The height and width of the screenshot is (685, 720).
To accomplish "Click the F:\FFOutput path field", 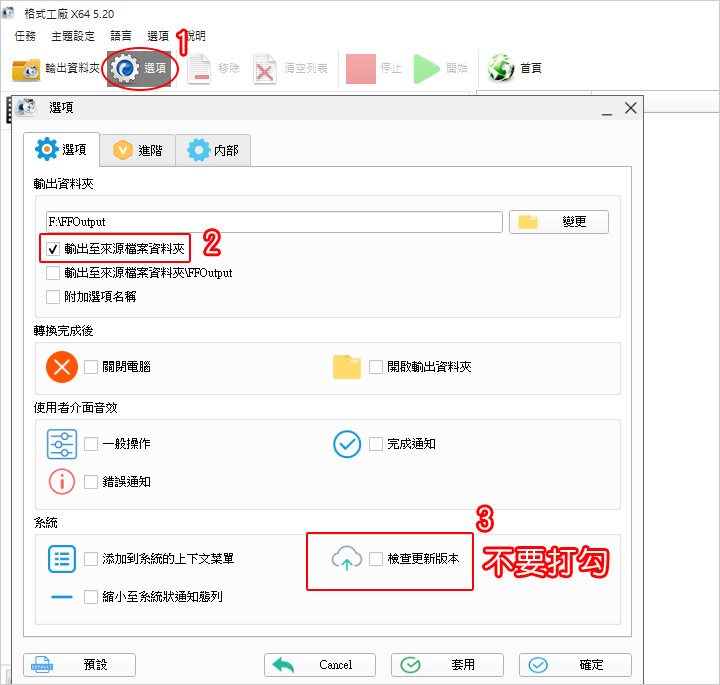I will [x=274, y=222].
